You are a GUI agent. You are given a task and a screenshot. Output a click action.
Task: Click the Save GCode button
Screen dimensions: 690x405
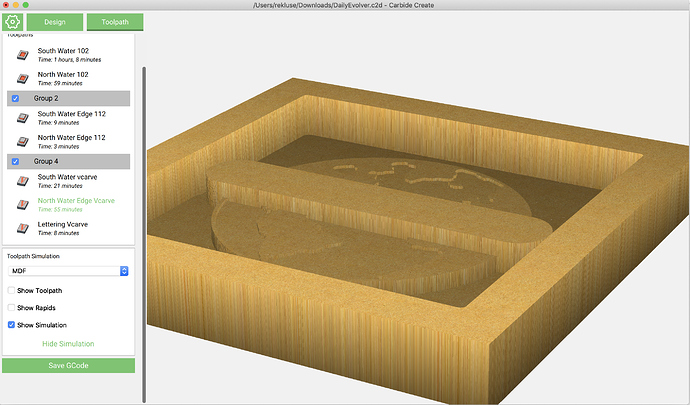68,365
